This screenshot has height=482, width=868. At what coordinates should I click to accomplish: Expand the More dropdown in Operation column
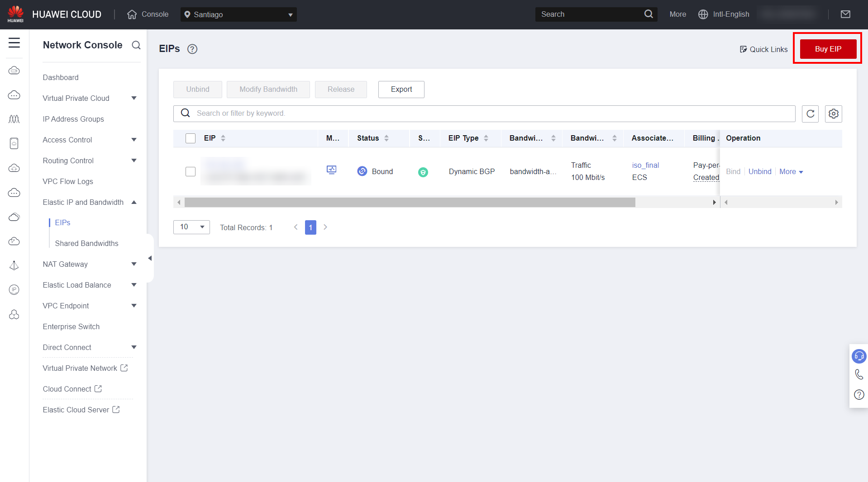pos(791,172)
